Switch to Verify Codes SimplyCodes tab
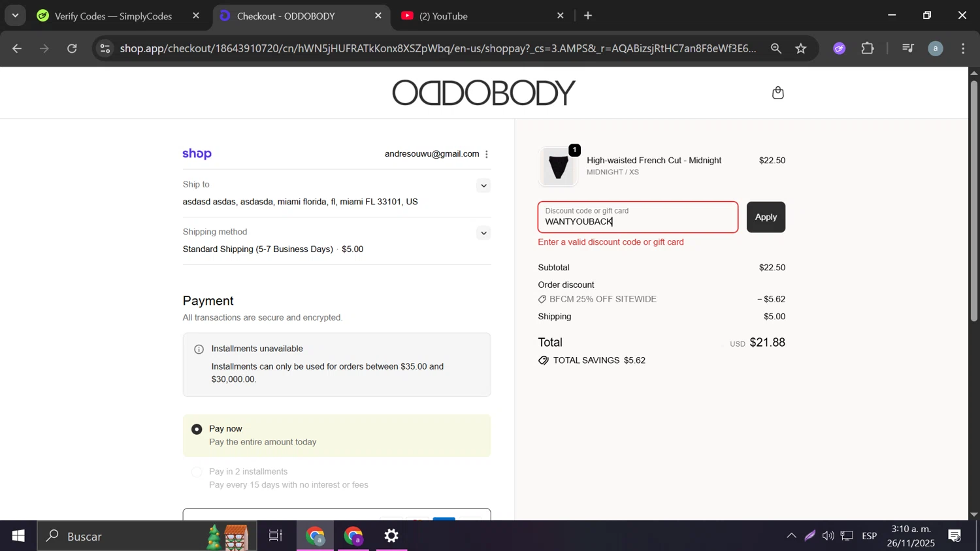The height and width of the screenshot is (551, 980). [x=113, y=16]
